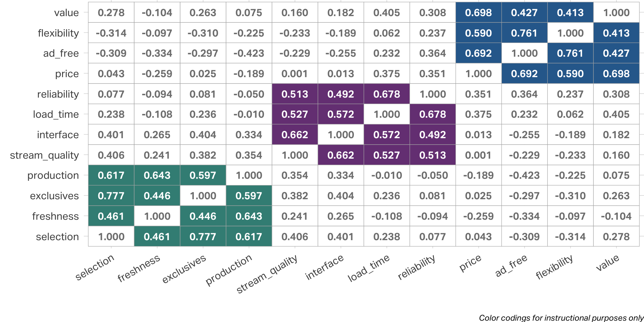Select the purple 0.678 cell in reliability row
The height and width of the screenshot is (322, 644).
point(387,94)
